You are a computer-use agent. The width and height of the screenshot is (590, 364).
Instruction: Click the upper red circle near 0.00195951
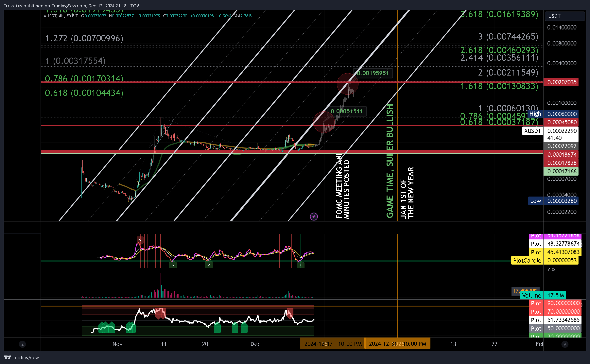click(348, 84)
